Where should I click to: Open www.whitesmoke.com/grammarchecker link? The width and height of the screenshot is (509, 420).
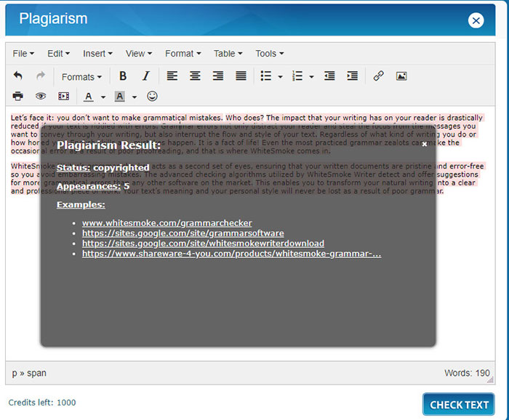[x=167, y=223]
